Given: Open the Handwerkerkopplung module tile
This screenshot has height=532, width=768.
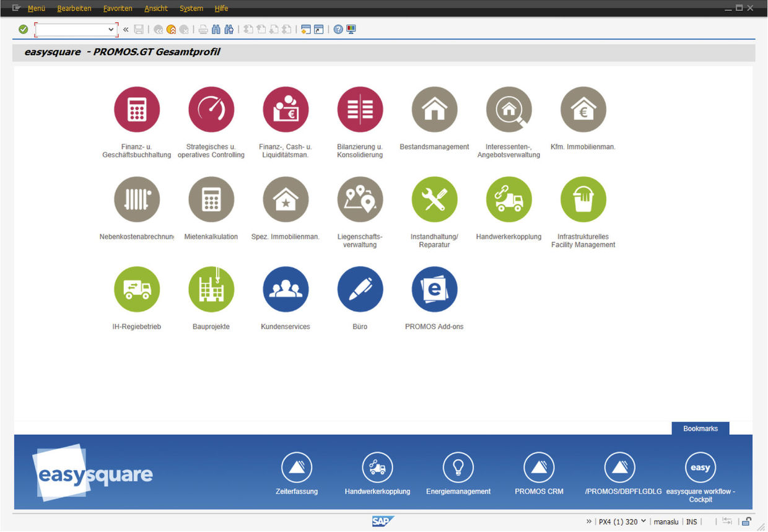Looking at the screenshot, I should click(508, 199).
